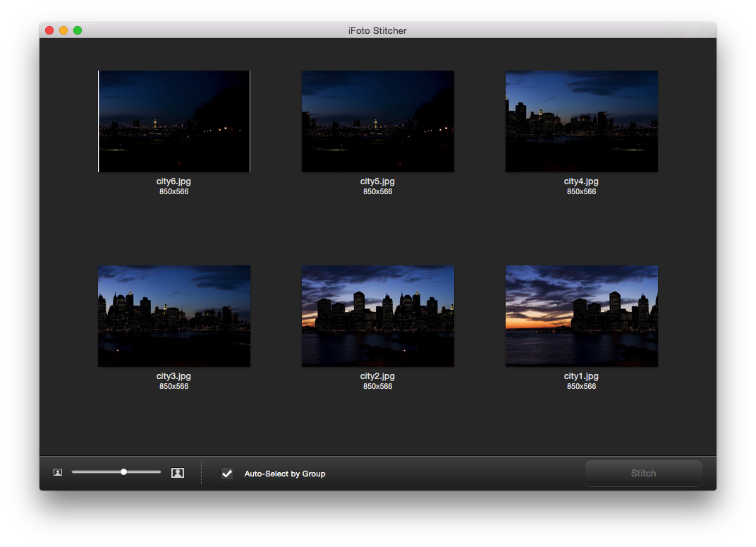
Task: Click the city5.jpg filename text
Action: [377, 181]
